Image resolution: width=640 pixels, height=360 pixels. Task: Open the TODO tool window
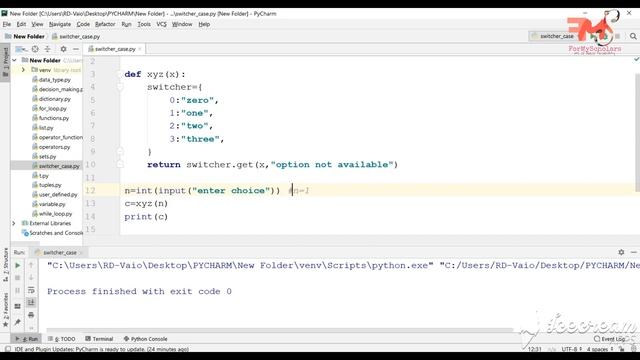(62, 339)
